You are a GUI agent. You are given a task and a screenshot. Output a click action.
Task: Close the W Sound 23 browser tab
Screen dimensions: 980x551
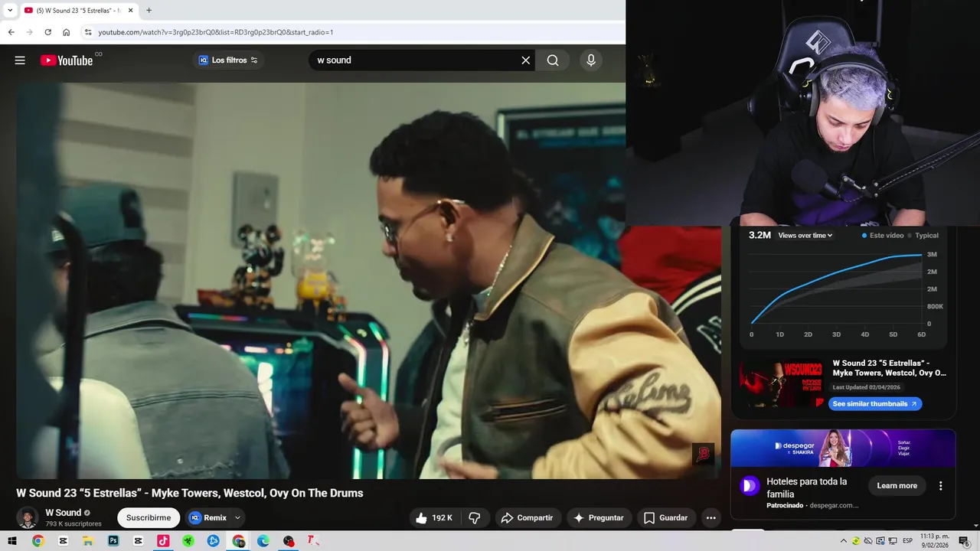(x=131, y=10)
